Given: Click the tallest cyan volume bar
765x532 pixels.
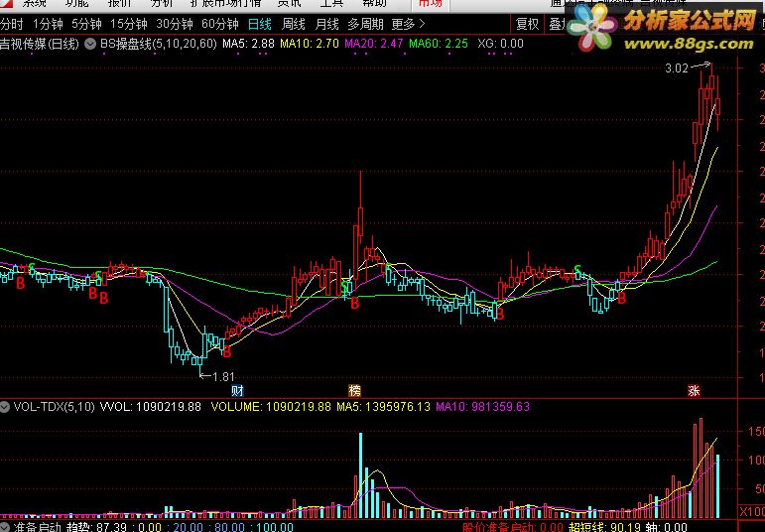Looking at the screenshot, I should [361, 474].
